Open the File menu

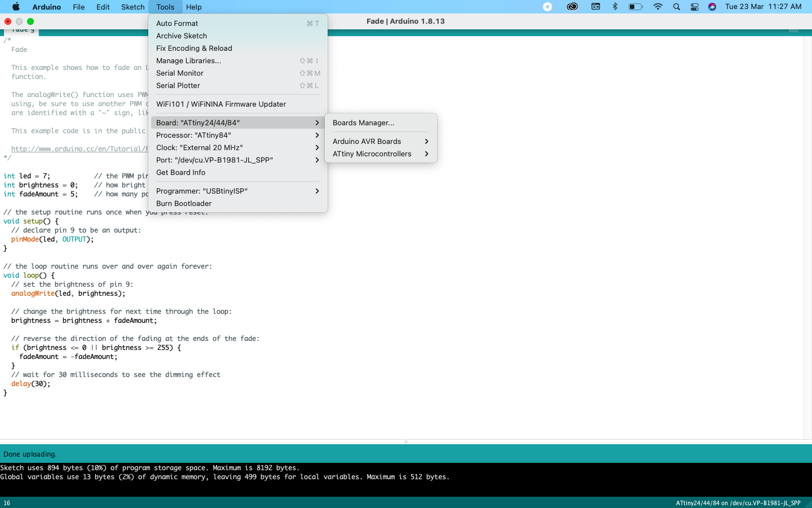79,7
